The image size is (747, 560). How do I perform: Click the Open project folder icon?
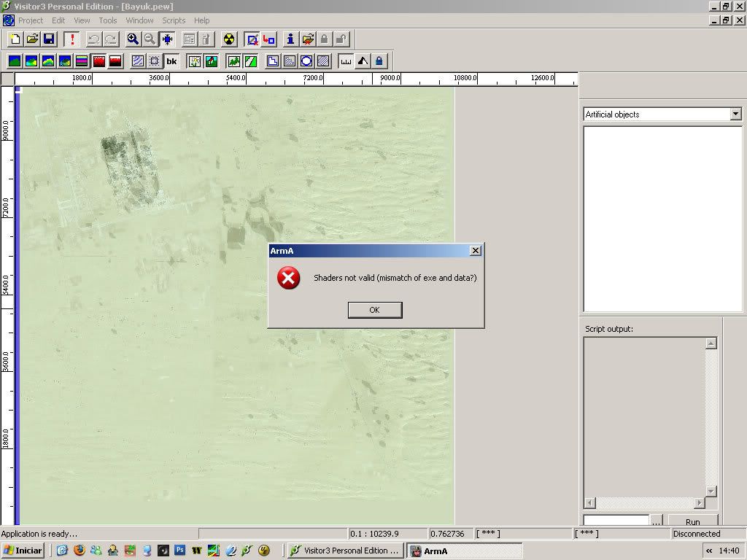pyautogui.click(x=32, y=39)
